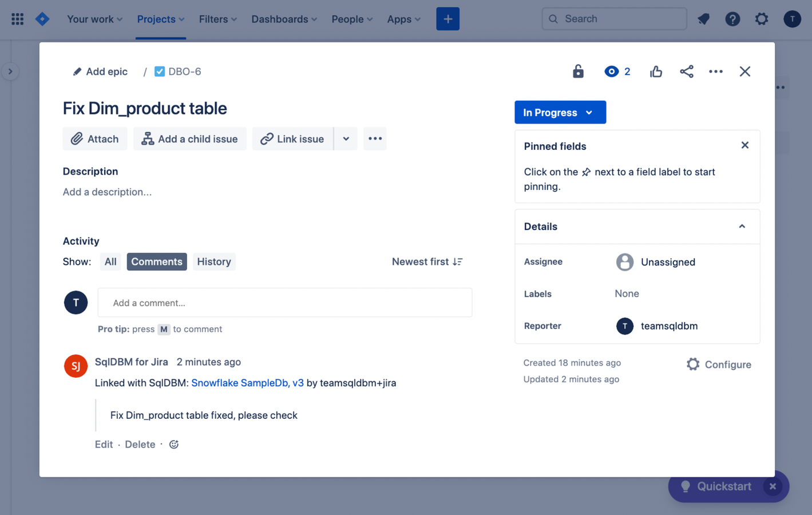Open the Filters menu
The height and width of the screenshot is (515, 812).
point(217,19)
